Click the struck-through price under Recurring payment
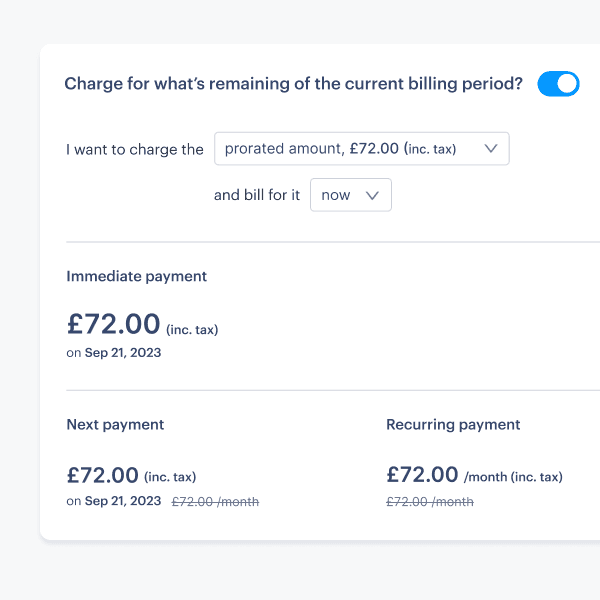Image resolution: width=600 pixels, height=600 pixels. click(430, 502)
